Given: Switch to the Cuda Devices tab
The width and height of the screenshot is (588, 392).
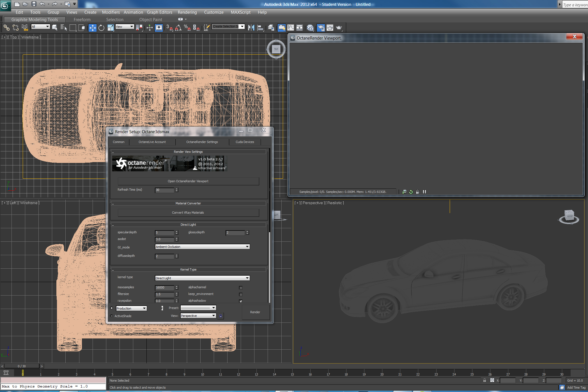Looking at the screenshot, I should pos(245,142).
